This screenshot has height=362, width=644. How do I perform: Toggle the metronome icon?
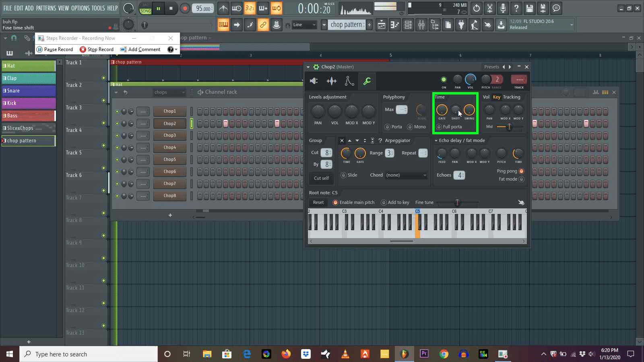[x=223, y=8]
